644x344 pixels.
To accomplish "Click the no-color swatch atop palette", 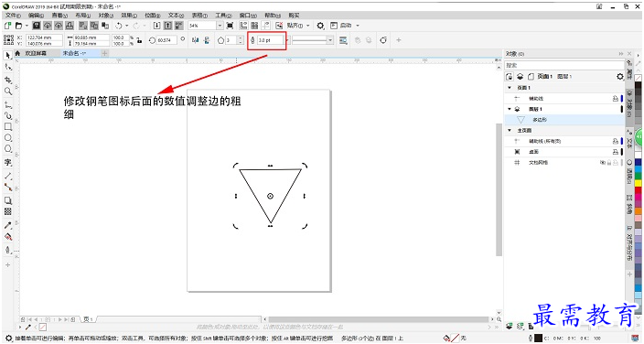I will click(638, 78).
